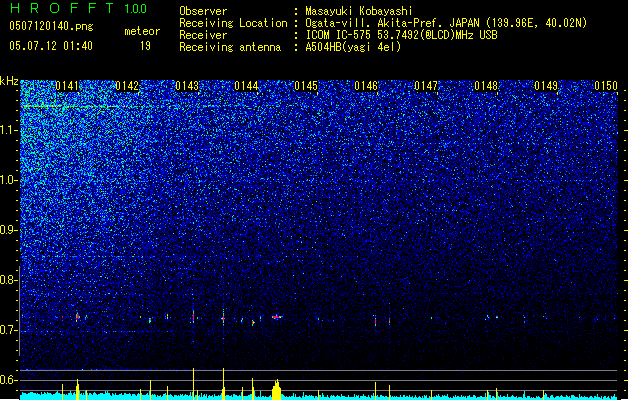Click the 0.8 kHz frequency axis label
The height and width of the screenshot is (400, 629).
[8, 280]
